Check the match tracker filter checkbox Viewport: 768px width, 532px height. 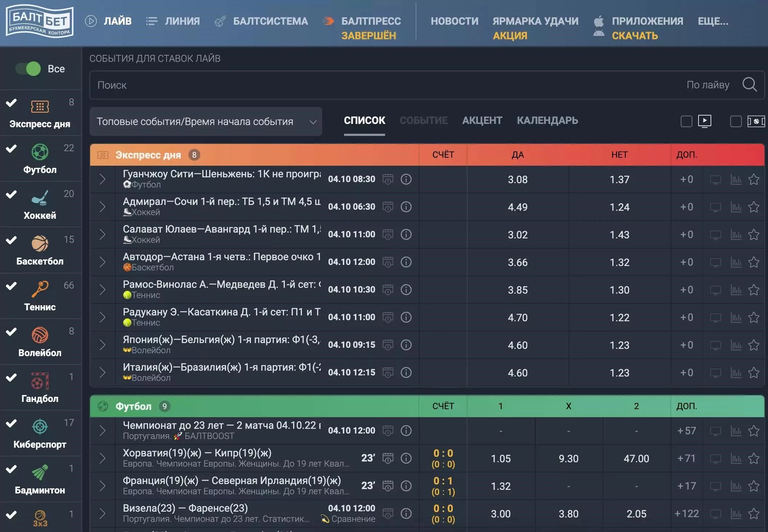click(736, 121)
